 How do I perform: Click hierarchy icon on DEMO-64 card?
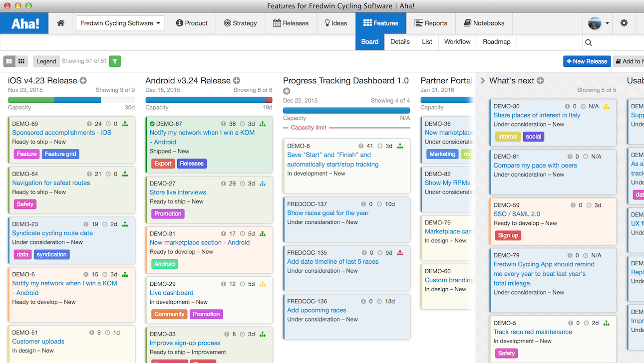click(x=125, y=174)
